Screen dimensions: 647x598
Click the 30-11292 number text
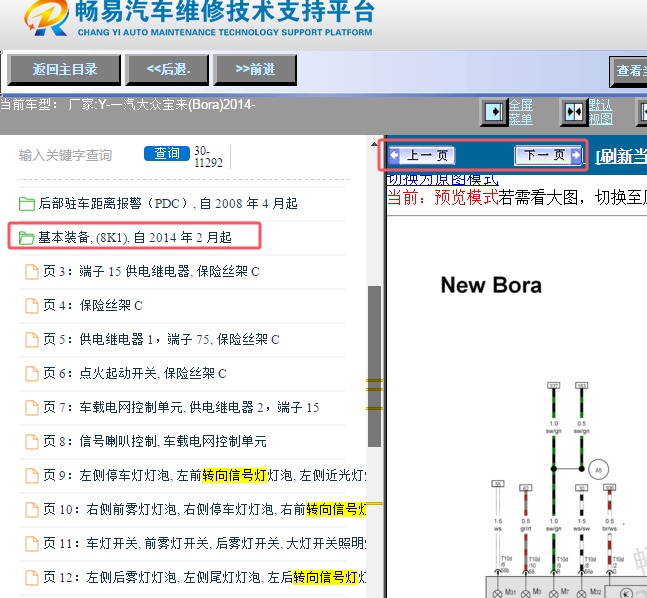208,157
